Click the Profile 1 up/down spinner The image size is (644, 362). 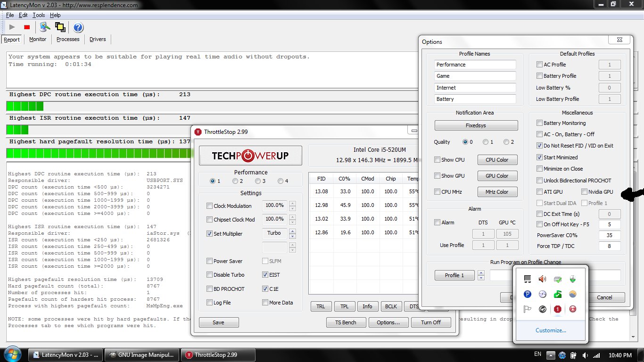click(481, 275)
